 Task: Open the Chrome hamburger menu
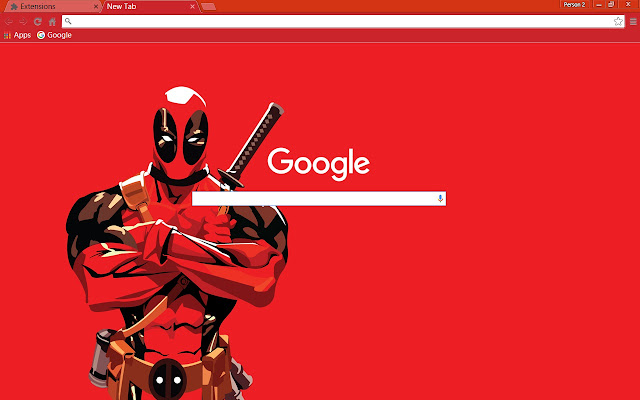[633, 22]
